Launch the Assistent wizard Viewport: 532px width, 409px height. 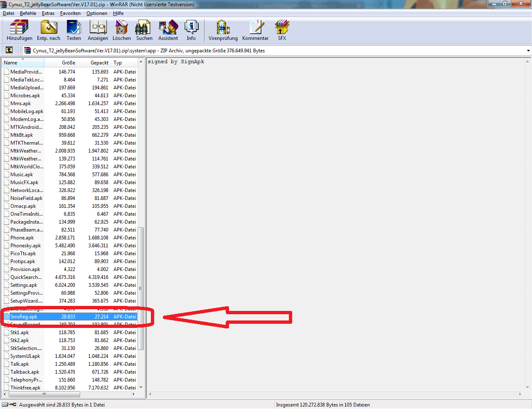(x=168, y=30)
